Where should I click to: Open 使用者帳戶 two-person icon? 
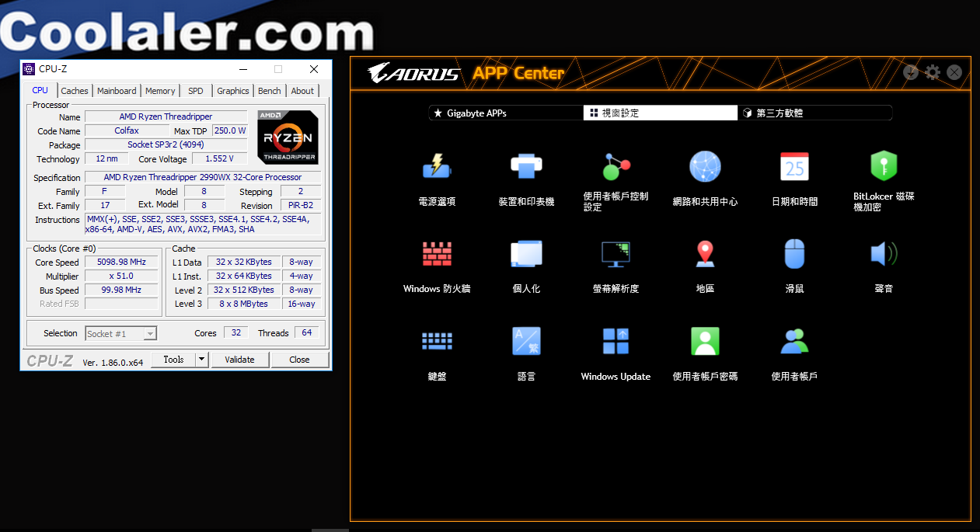794,342
